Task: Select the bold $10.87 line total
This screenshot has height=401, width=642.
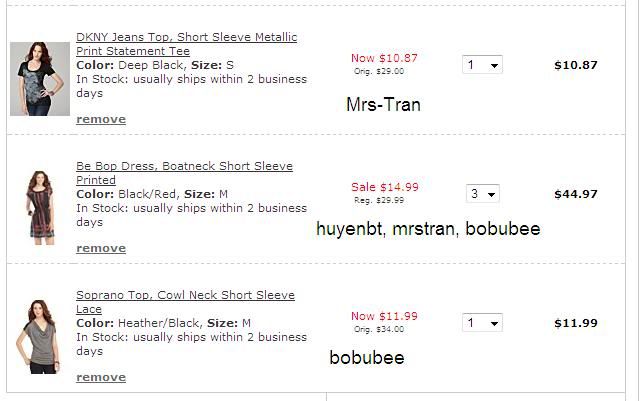Action: (575, 65)
